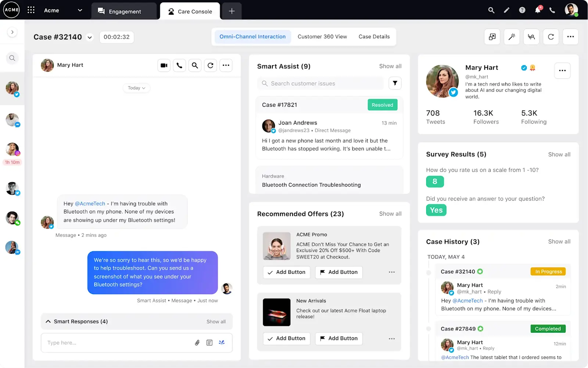
Task: Open the Care Console tab
Action: tap(190, 11)
